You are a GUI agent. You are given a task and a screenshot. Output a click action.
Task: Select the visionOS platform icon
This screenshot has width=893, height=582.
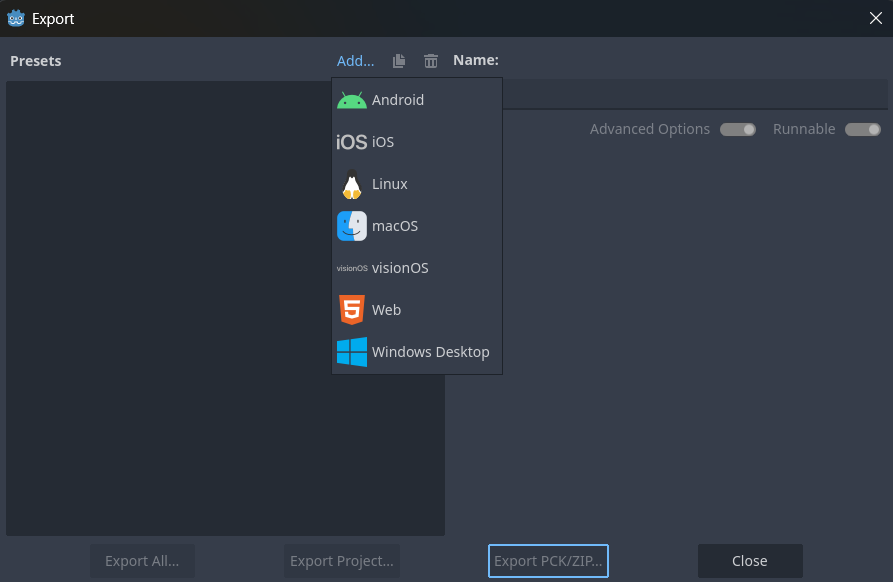click(351, 268)
